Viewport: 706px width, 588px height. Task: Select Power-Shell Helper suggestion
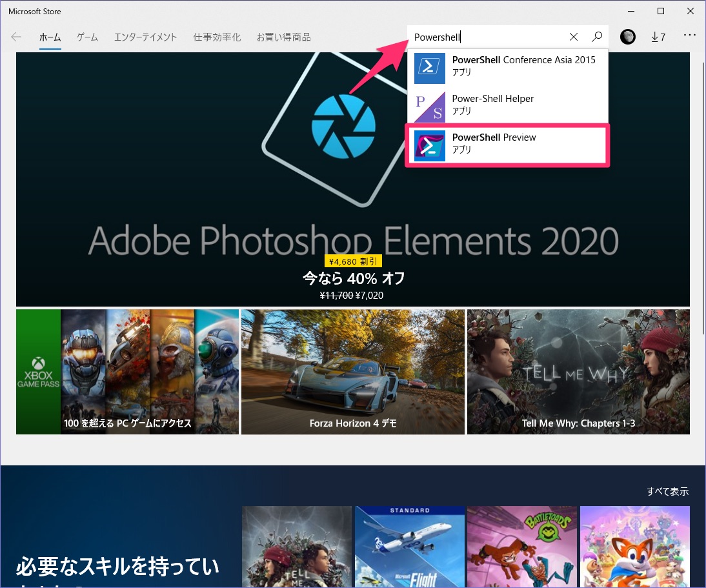[x=507, y=106]
